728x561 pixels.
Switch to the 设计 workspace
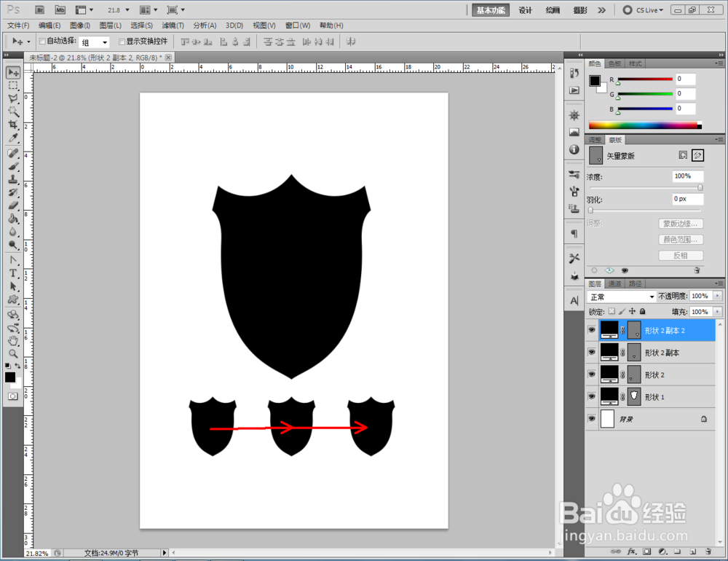[526, 10]
